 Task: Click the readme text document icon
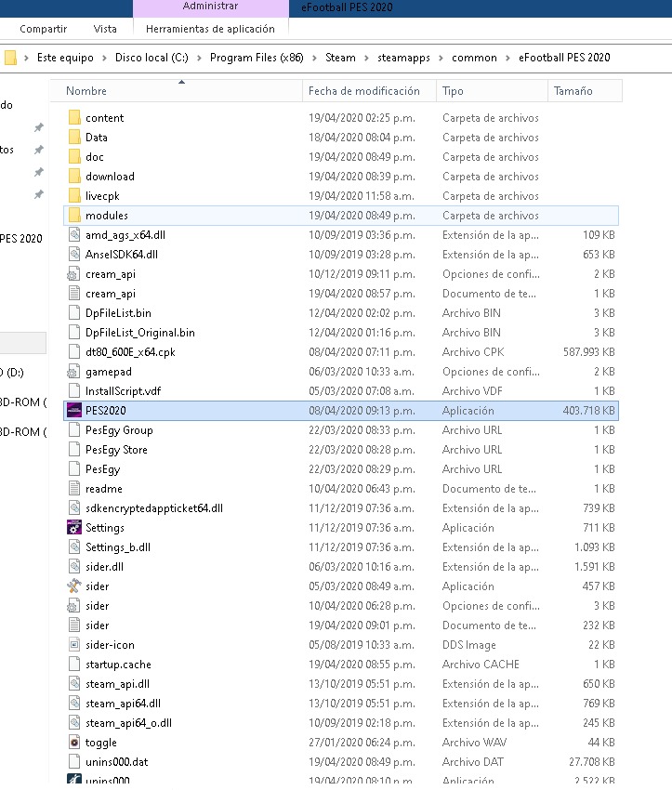74,489
